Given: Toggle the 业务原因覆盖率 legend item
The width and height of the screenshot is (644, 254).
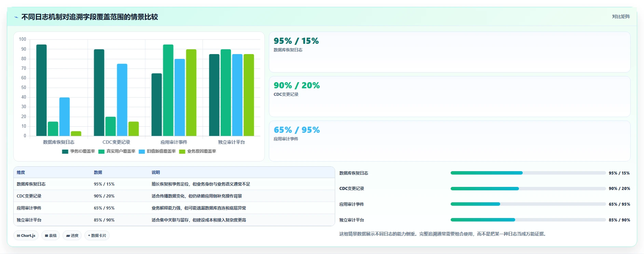Looking at the screenshot, I should pos(197,151).
